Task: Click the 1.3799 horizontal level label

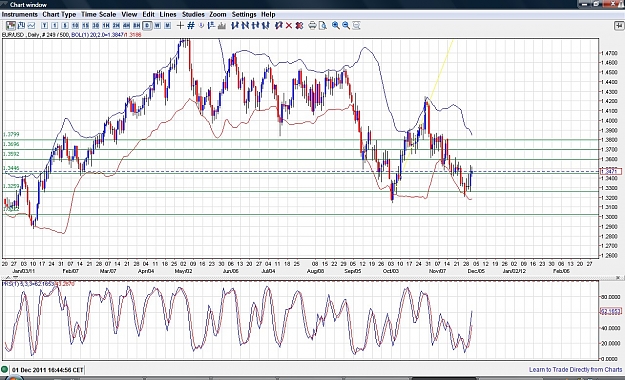Action: tap(11, 134)
